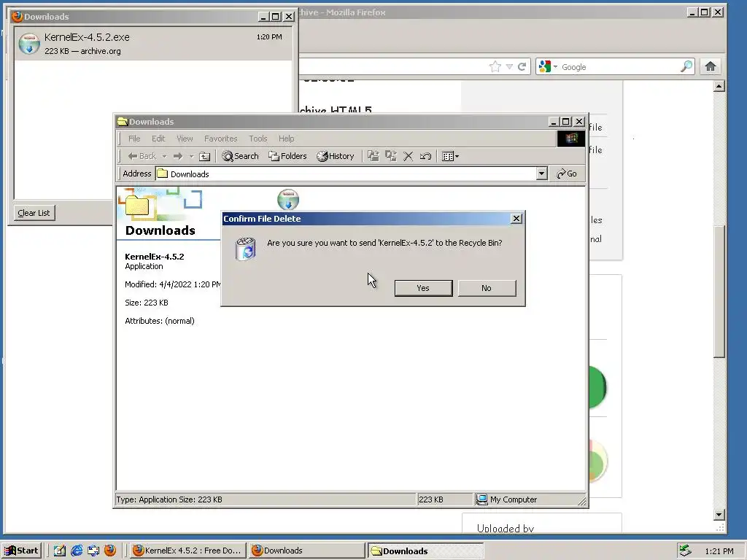Viewport: 747px width, 560px height.
Task: Click the Back toolbar button
Action: (142, 156)
